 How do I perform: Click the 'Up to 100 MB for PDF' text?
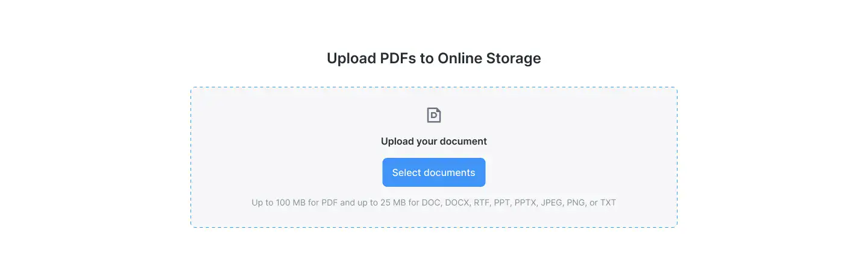click(294, 202)
